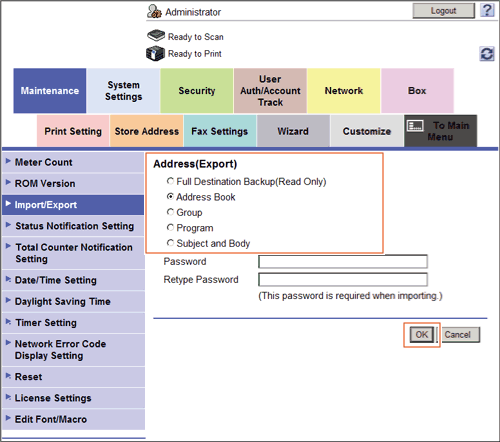Open Total Counter Notification Setting
The width and height of the screenshot is (500, 442).
73,253
